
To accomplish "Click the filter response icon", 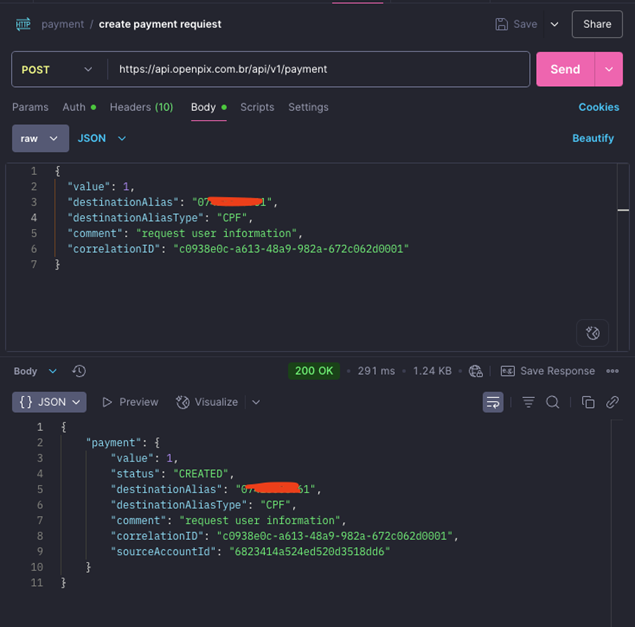I will (x=528, y=402).
